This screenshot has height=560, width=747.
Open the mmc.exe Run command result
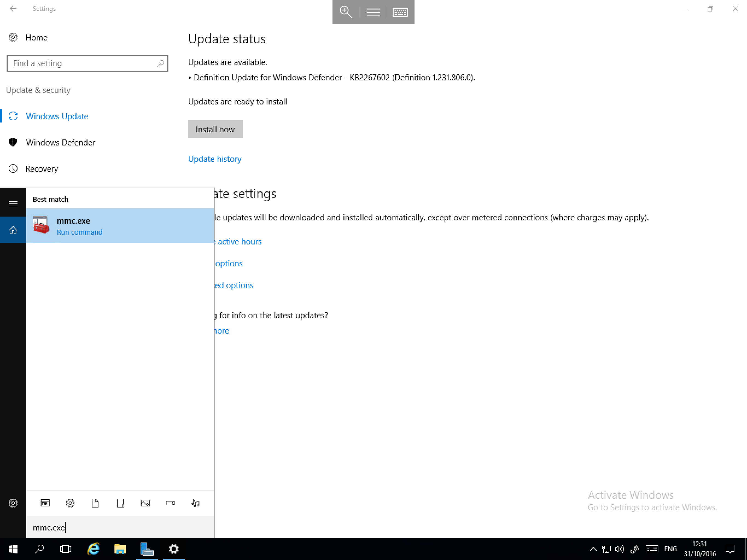120,226
